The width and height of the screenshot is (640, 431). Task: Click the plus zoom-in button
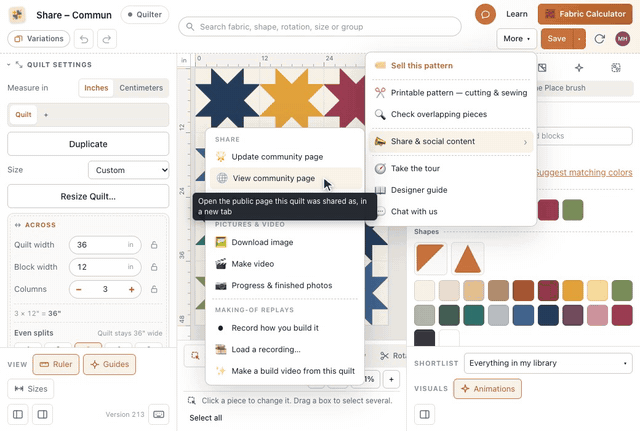[x=391, y=380]
